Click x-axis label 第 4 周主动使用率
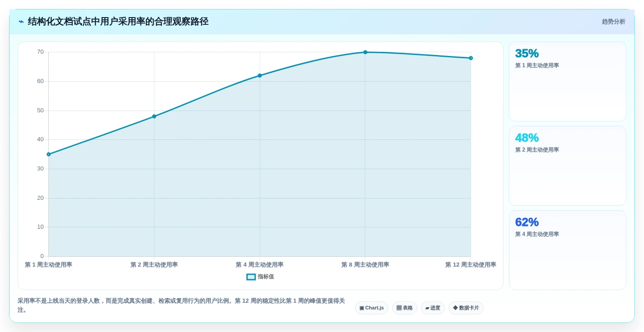Viewport: 644px width, 332px height. tap(260, 265)
